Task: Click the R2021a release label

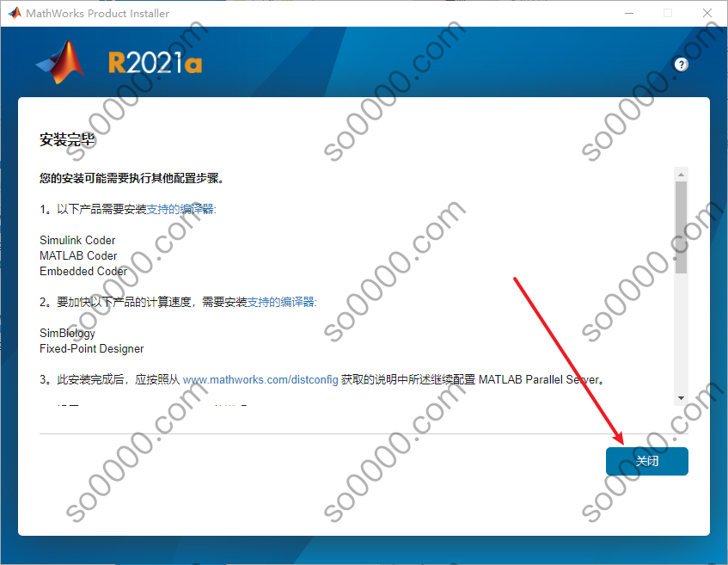Action: pos(155,63)
